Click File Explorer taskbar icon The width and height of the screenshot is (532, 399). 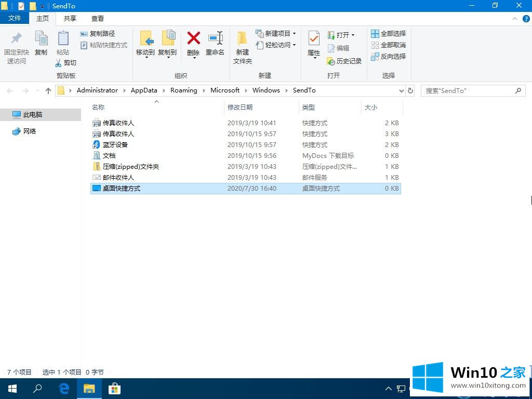coord(89,389)
